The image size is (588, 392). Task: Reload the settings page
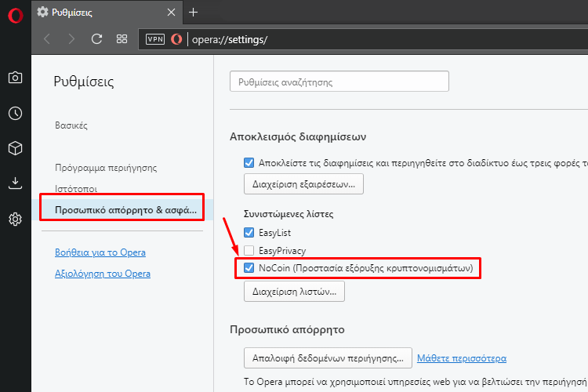[x=96, y=39]
